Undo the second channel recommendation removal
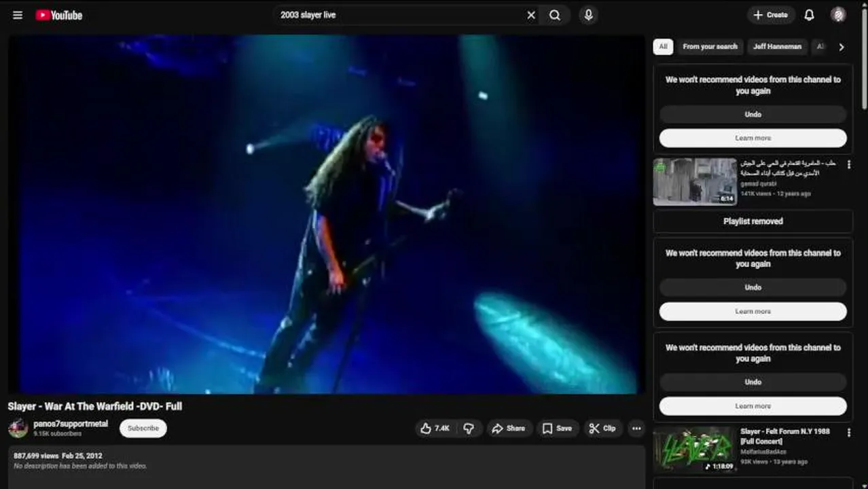The height and width of the screenshot is (489, 868). [x=753, y=287]
